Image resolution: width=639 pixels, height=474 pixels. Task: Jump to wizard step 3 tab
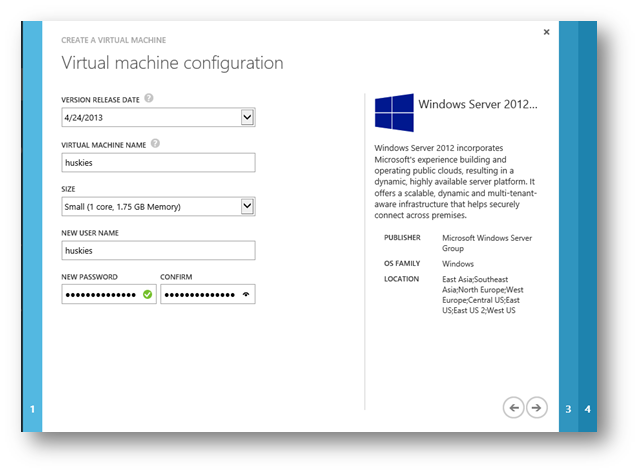pyautogui.click(x=568, y=227)
